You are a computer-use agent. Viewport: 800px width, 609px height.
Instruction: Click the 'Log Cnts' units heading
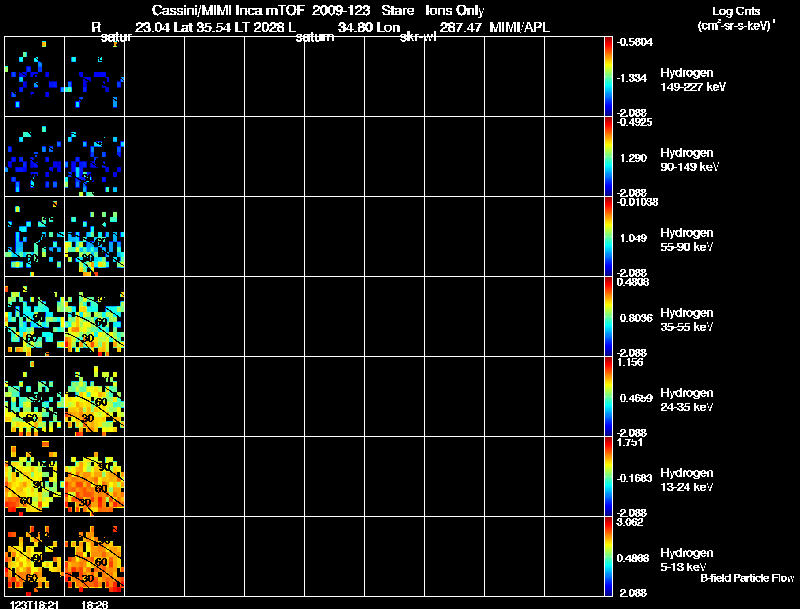(x=736, y=11)
